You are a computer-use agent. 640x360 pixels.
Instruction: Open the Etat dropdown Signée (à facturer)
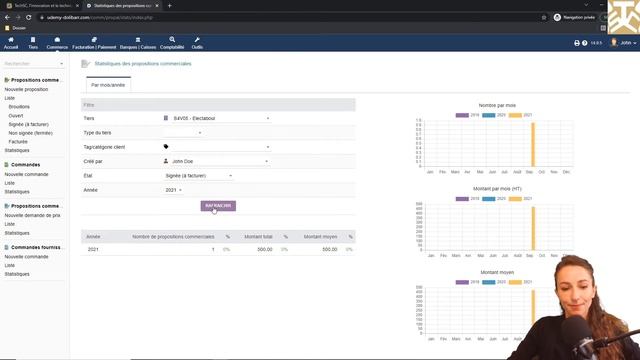(198, 176)
